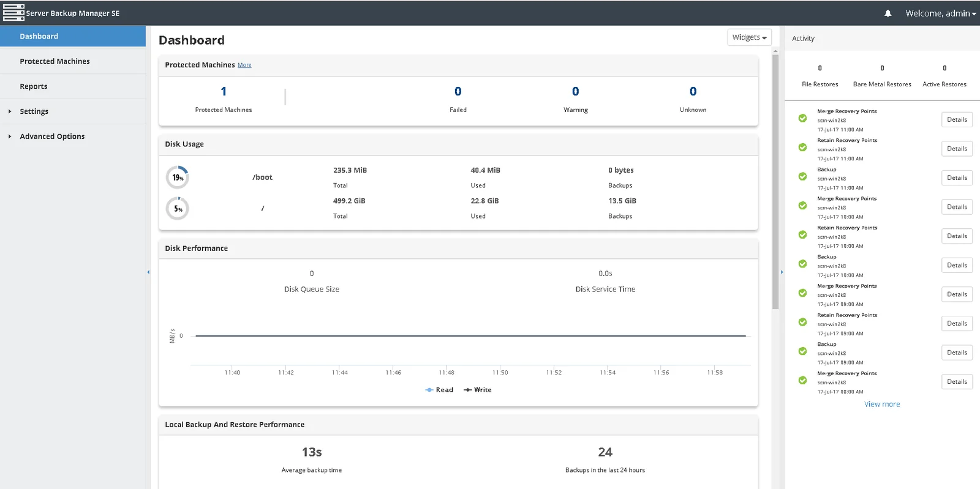The image size is (980, 489).
Task: Open Details for Retain Recovery Points 09:00 AM
Action: click(957, 323)
